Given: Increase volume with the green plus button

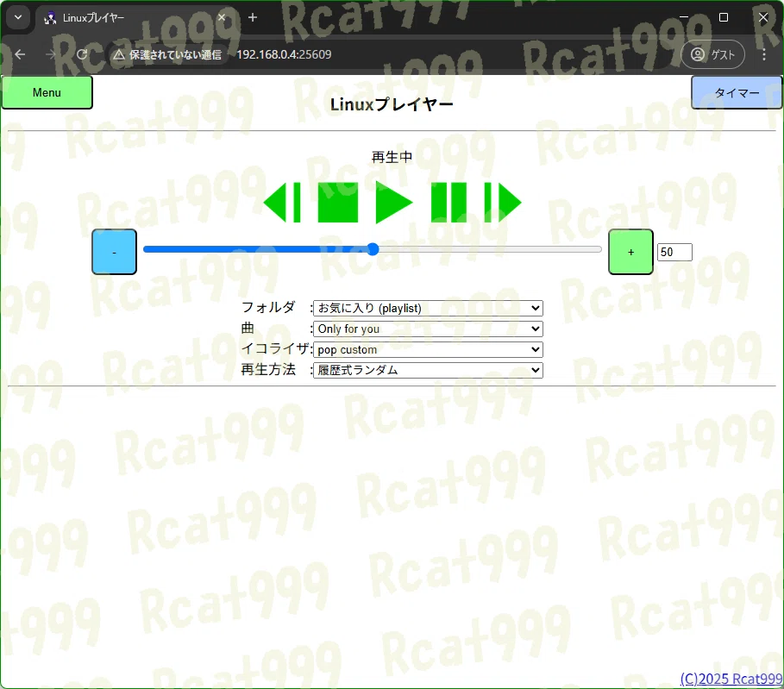Looking at the screenshot, I should tap(631, 252).
